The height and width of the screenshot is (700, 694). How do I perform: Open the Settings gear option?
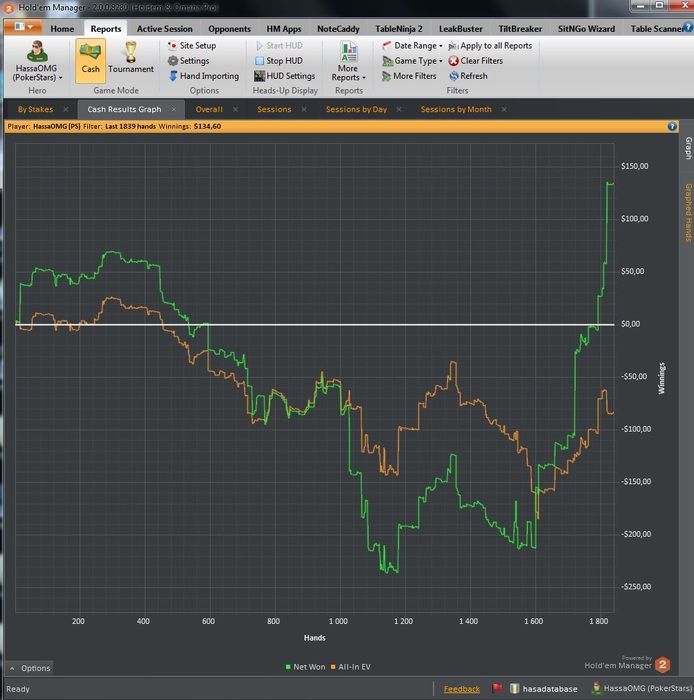[x=188, y=61]
